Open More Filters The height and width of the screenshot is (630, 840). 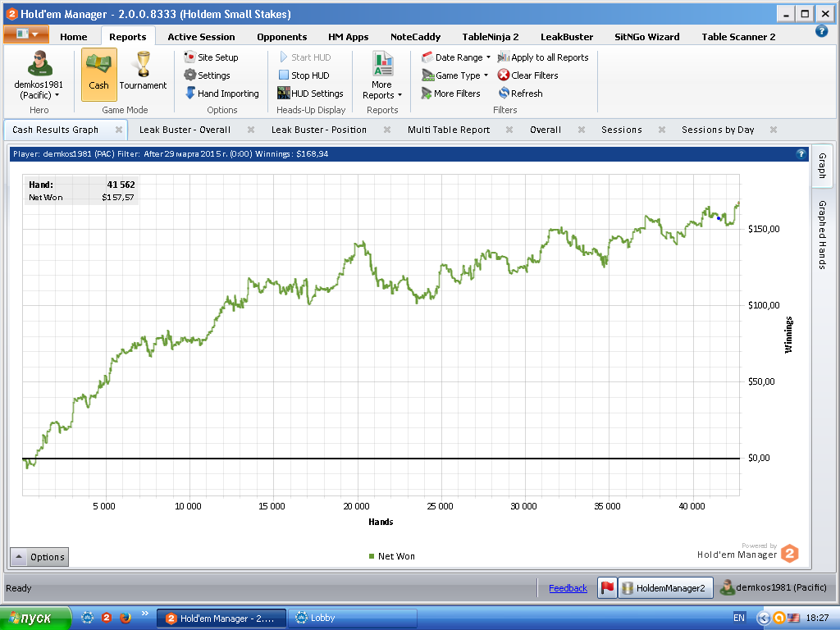[x=450, y=94]
